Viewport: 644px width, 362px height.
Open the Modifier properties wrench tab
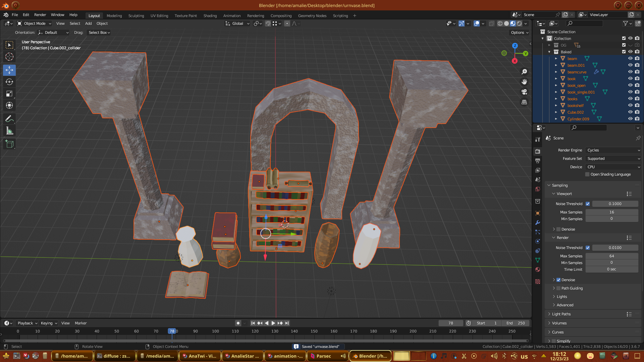[538, 223]
